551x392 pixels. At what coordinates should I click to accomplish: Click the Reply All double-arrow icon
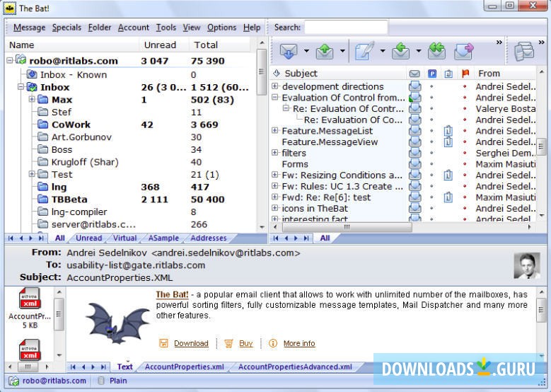tap(436, 51)
